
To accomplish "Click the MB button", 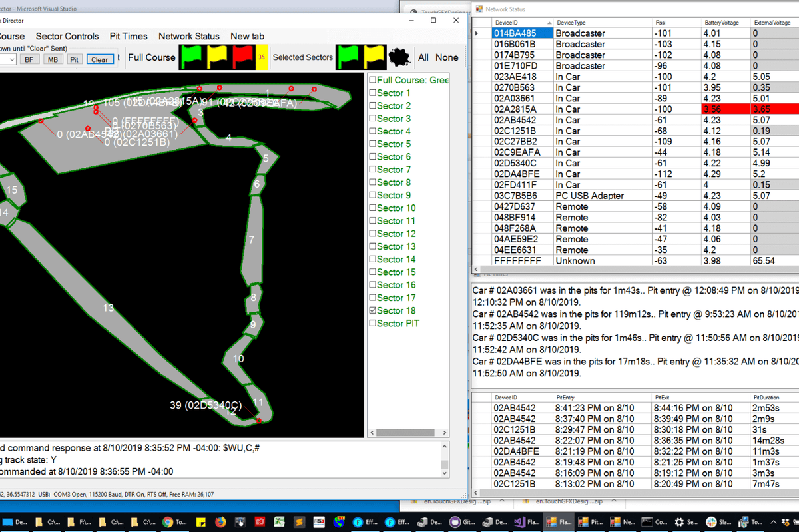I will click(x=52, y=59).
